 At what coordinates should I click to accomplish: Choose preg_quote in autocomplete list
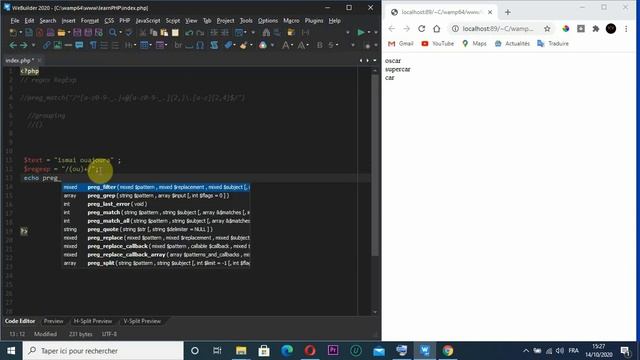click(156, 229)
